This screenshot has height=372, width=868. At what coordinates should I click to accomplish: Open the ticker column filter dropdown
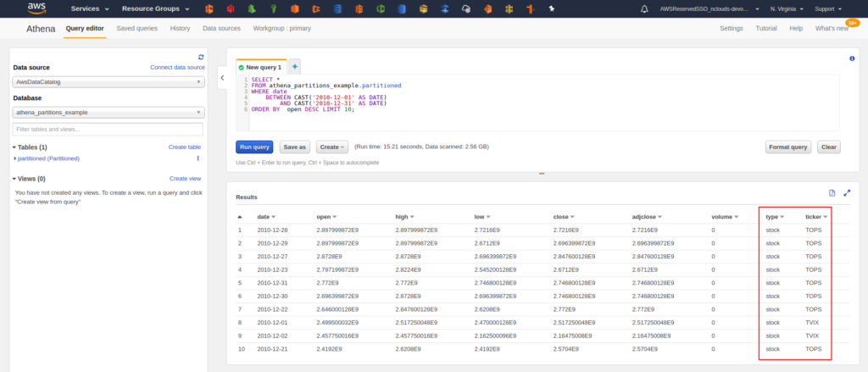826,217
